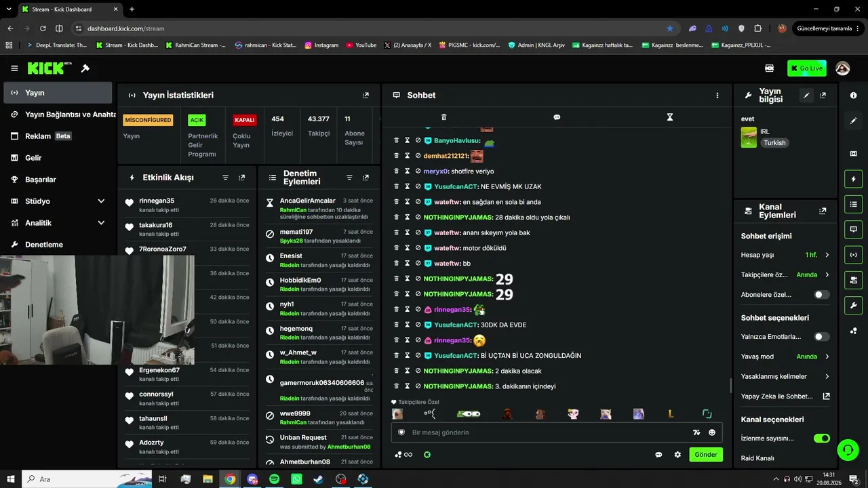Image resolution: width=868 pixels, height=488 pixels.
Task: Click the trash icon in chat header
Action: pos(443,117)
